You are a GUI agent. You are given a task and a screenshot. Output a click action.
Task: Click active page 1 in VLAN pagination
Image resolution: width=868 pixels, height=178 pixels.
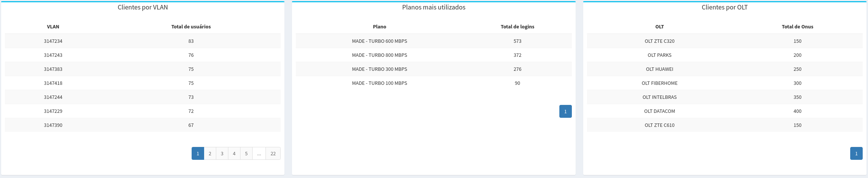[x=198, y=153]
